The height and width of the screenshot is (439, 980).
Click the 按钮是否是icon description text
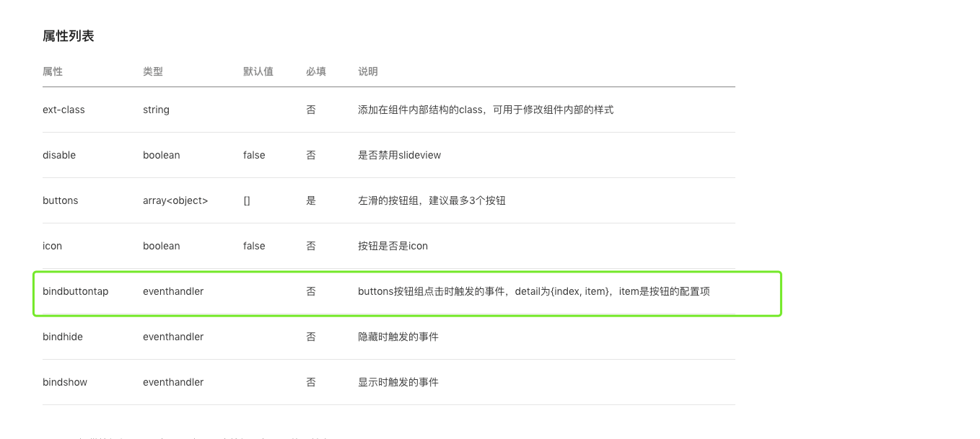pos(393,246)
